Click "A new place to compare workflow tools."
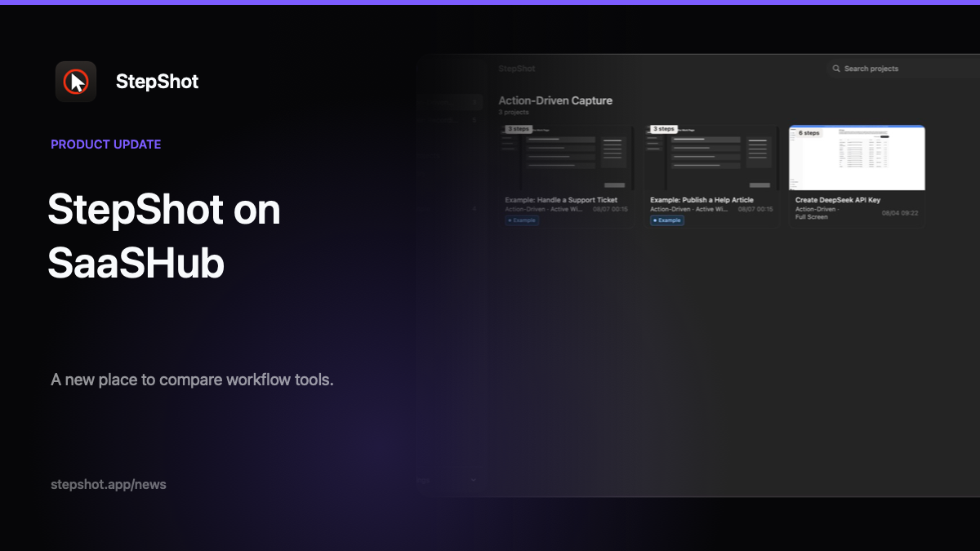 [x=192, y=380]
